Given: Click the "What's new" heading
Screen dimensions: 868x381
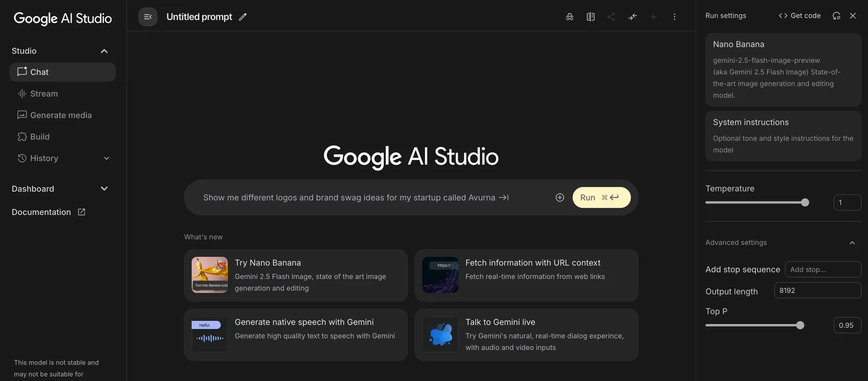Looking at the screenshot, I should point(203,237).
